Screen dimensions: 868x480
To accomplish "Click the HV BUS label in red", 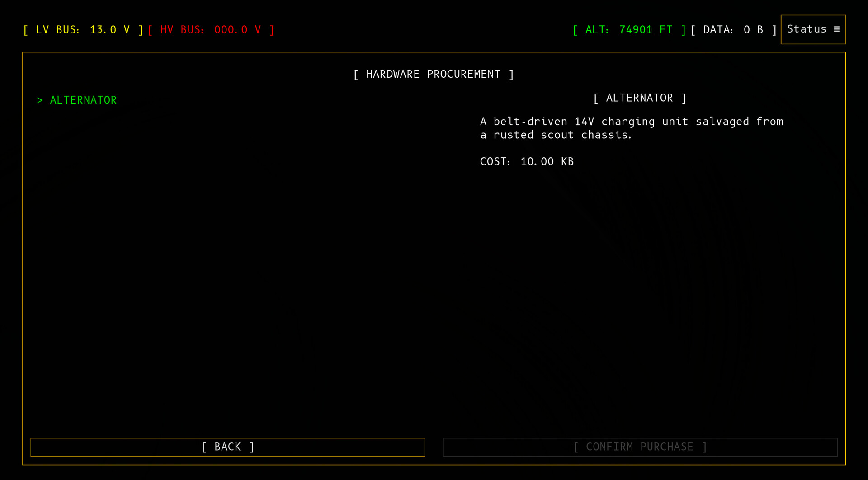I will (x=182, y=30).
